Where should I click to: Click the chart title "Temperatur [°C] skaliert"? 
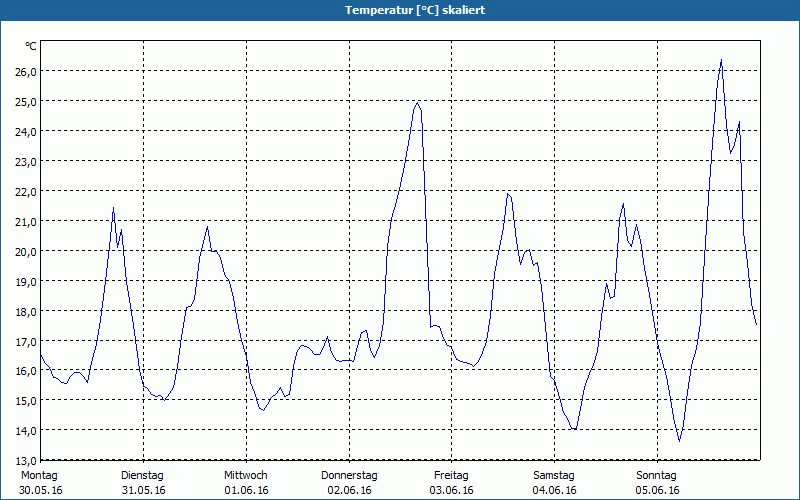tap(400, 10)
